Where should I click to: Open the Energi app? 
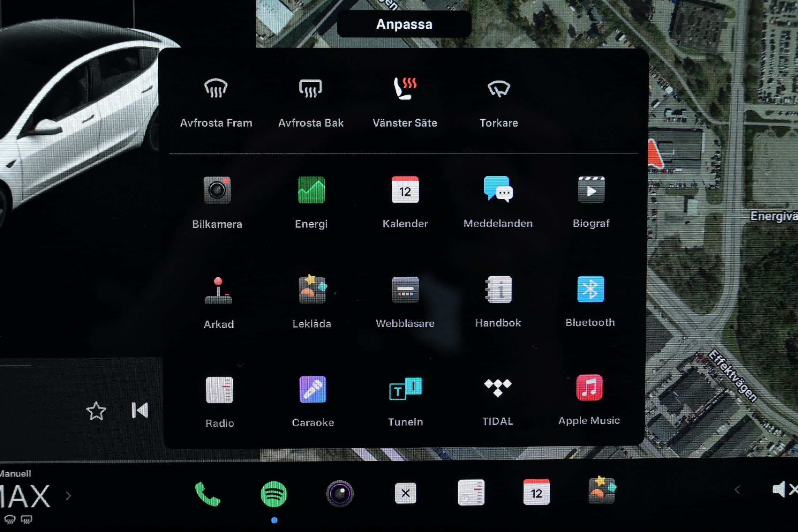tap(311, 190)
